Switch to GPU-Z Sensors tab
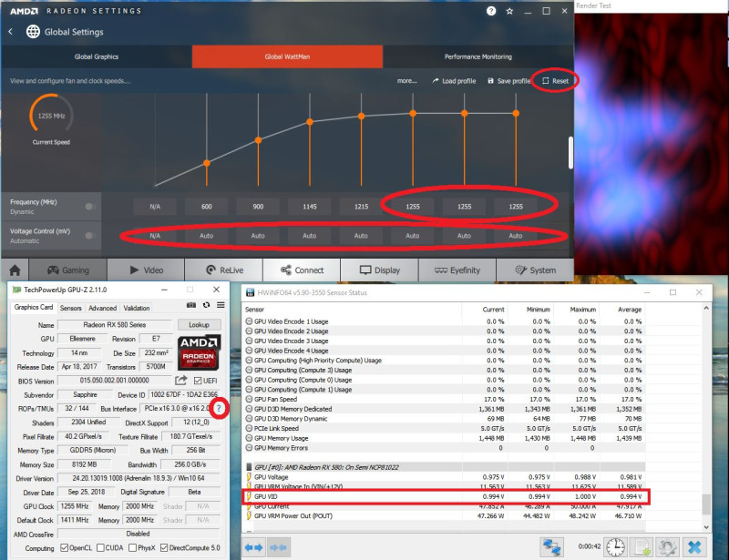The height and width of the screenshot is (560, 729). point(71,308)
